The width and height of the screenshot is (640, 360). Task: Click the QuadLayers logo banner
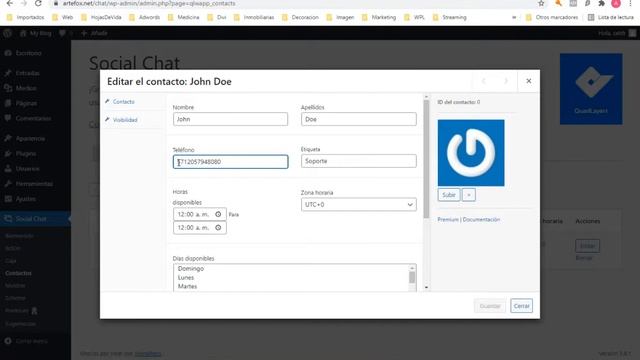point(591,89)
